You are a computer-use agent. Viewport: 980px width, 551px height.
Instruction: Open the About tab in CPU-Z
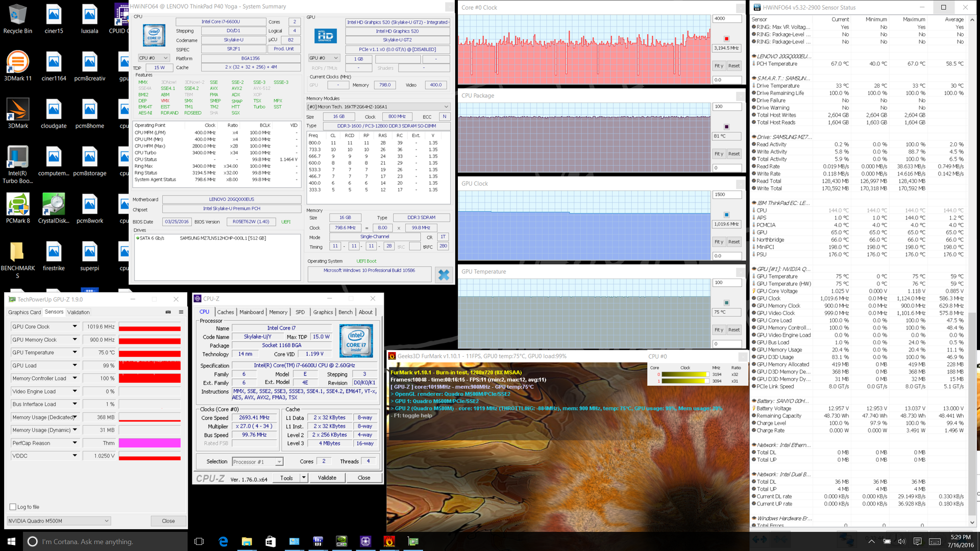tap(365, 312)
